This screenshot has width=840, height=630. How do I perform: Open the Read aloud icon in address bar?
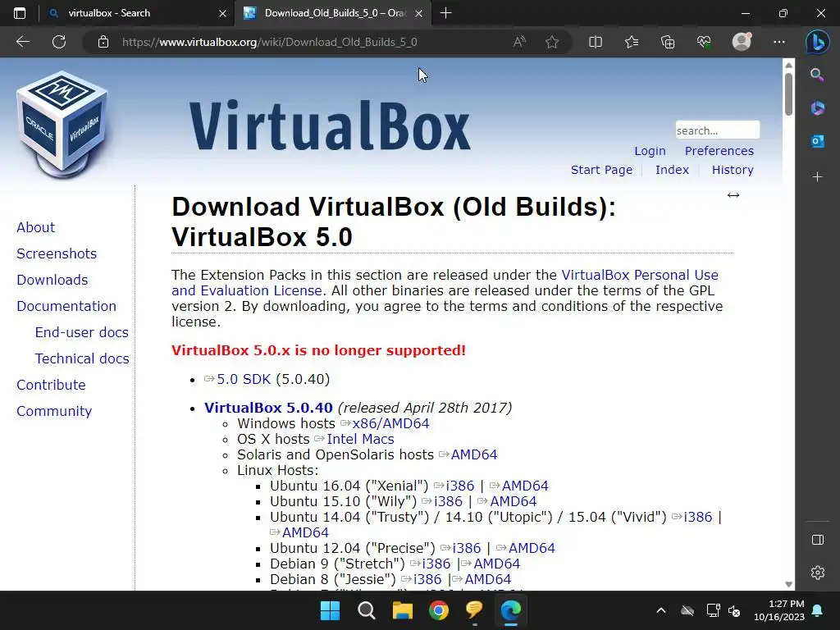519,42
